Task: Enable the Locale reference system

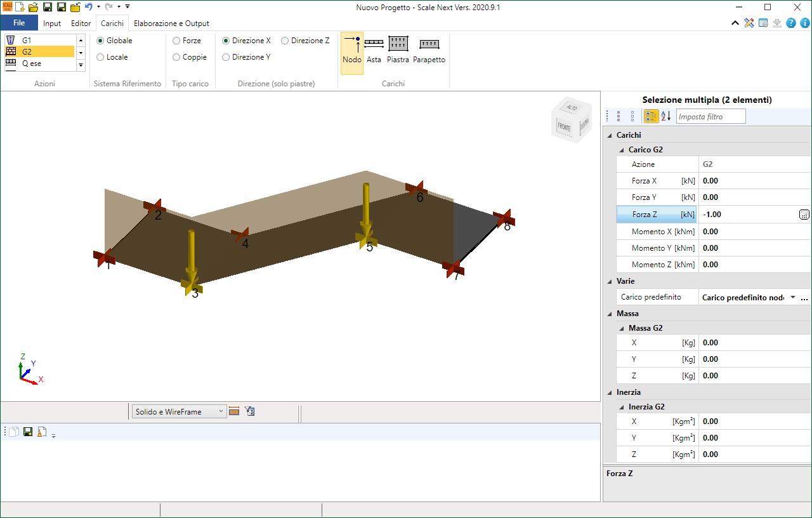Action: click(x=100, y=57)
